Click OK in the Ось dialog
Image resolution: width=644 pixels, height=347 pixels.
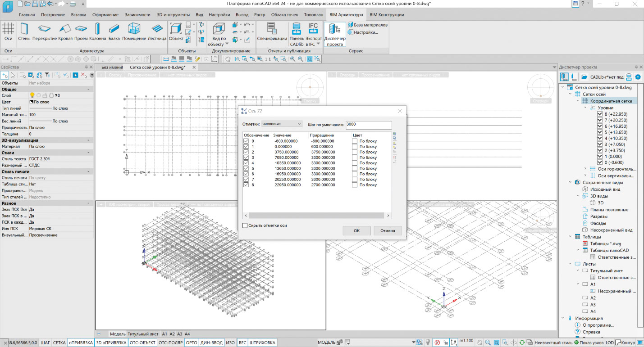pos(356,230)
